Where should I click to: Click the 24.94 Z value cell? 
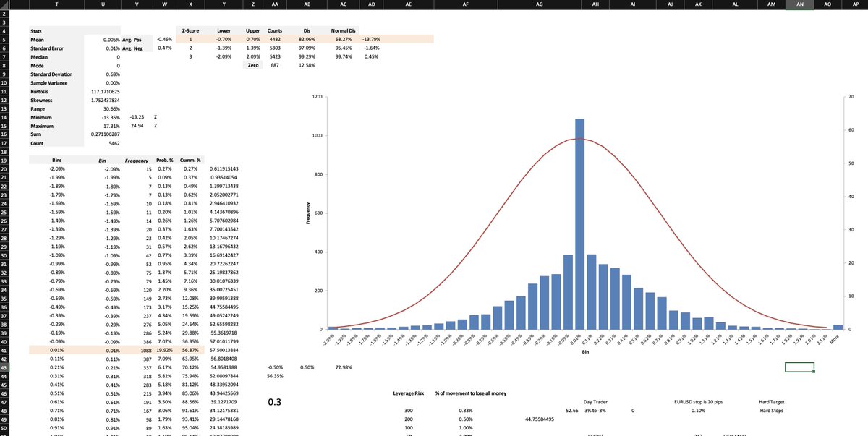tap(138, 127)
